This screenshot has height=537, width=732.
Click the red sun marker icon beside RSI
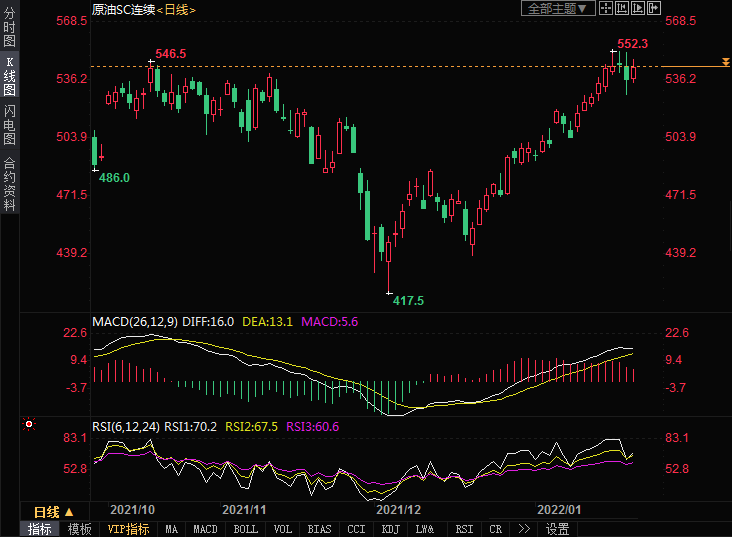tap(29, 425)
